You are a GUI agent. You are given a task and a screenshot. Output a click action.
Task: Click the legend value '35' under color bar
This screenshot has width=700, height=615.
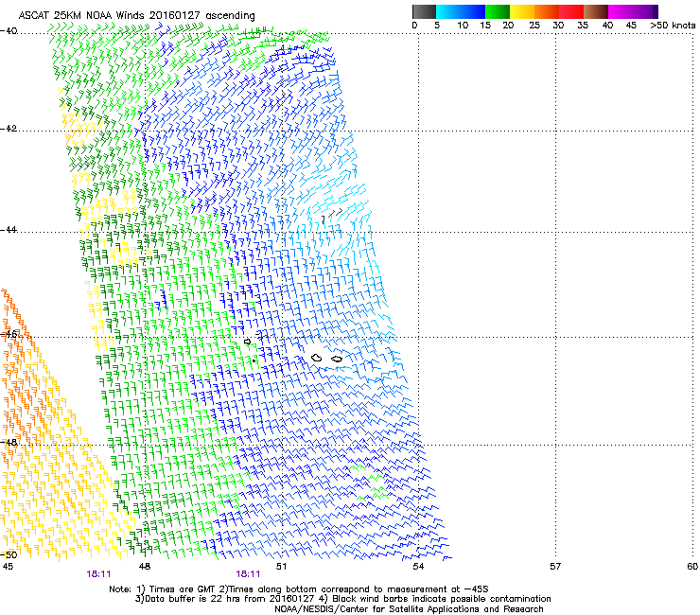point(583,26)
